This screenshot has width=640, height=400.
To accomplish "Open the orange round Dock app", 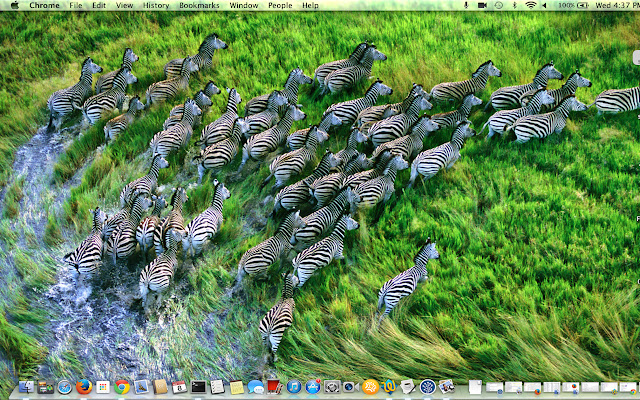I will [x=371, y=387].
